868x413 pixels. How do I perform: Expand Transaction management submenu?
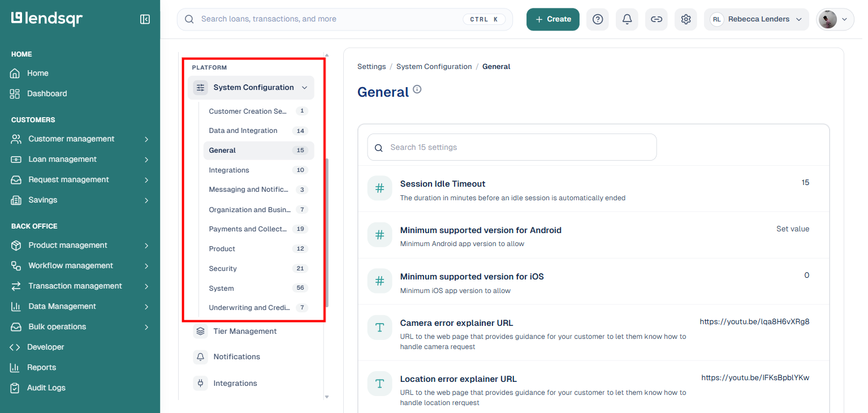[x=146, y=286]
